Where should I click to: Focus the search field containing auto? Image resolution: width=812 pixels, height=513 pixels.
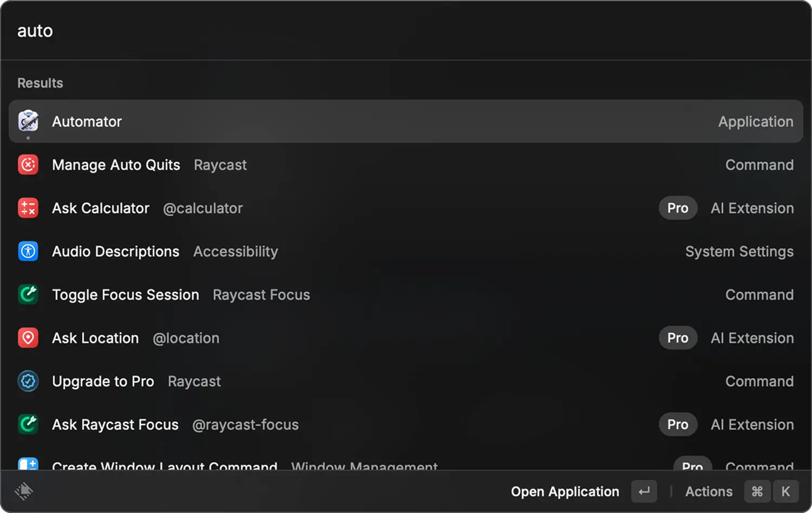click(x=406, y=31)
